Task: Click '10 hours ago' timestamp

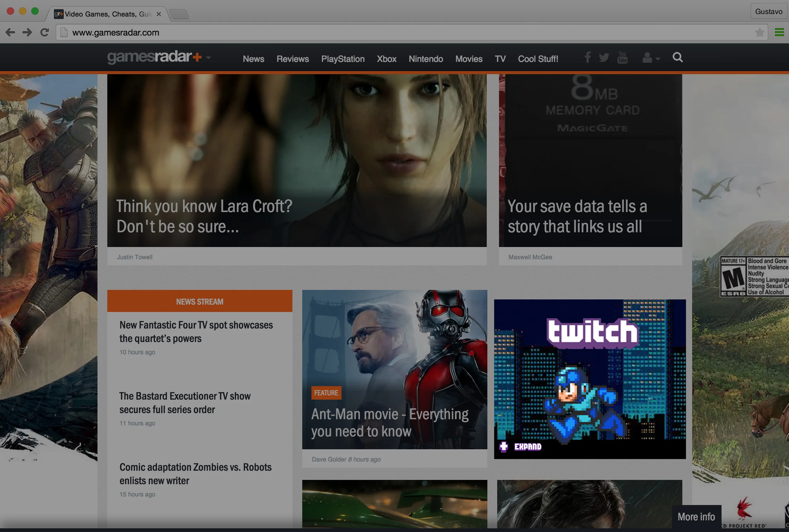Action: tap(137, 352)
